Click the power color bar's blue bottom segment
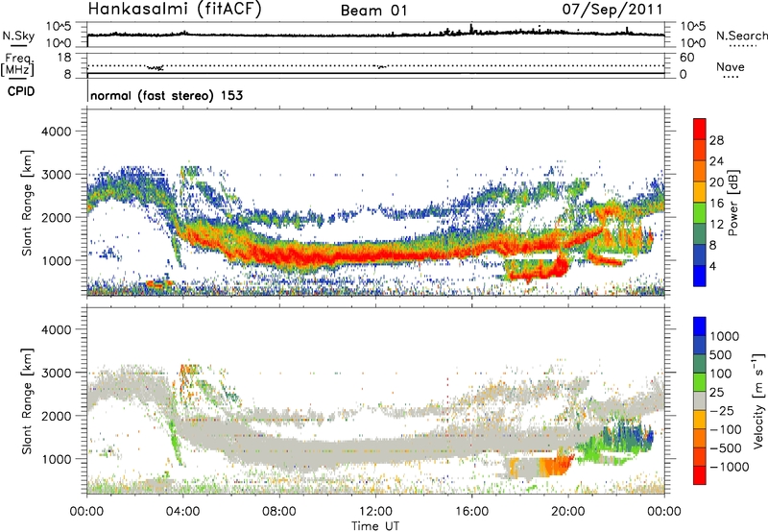 pyautogui.click(x=700, y=276)
